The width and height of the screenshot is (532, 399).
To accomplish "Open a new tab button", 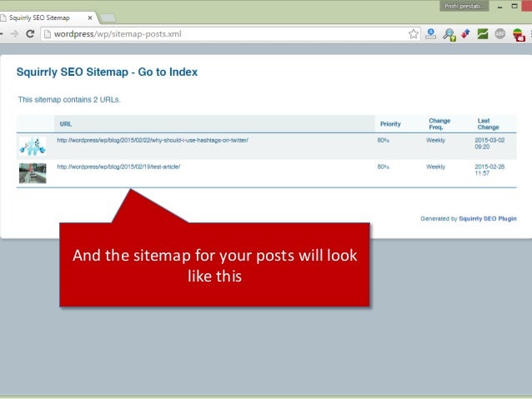I will (108, 18).
